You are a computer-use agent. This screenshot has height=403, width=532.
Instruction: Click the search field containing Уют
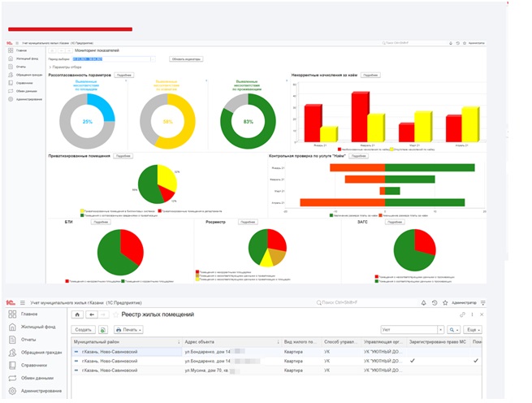409,330
